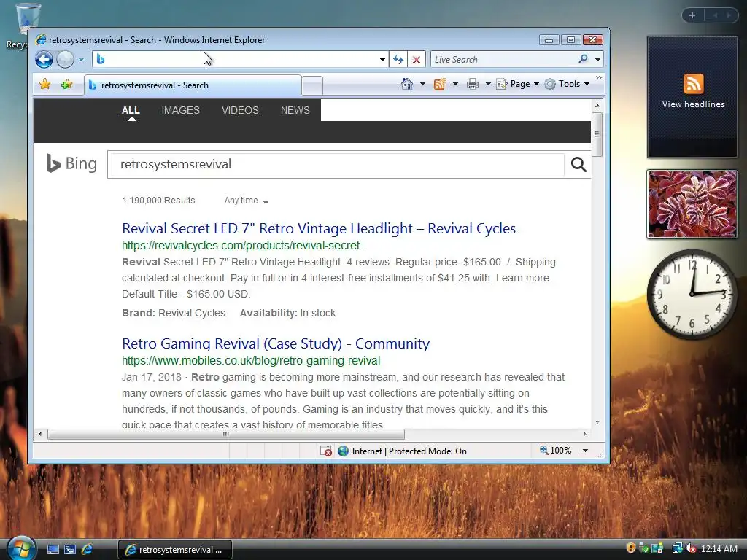
Task: Open the Favorites Center star icon
Action: click(x=44, y=85)
